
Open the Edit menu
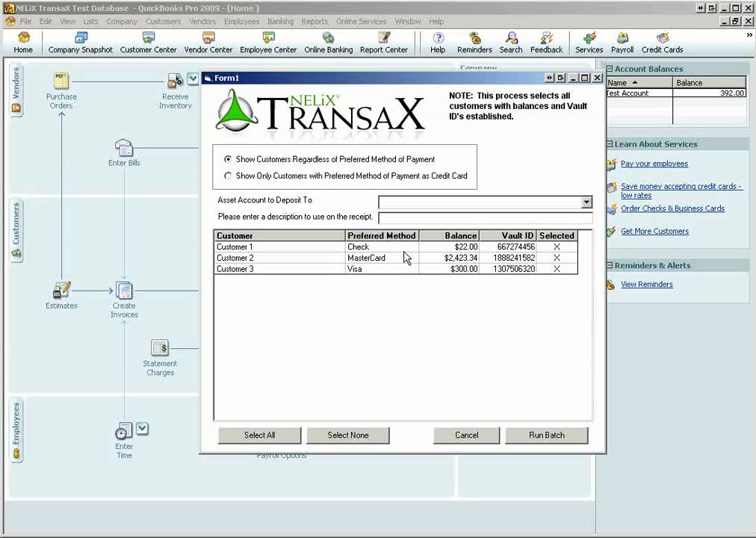[x=46, y=21]
